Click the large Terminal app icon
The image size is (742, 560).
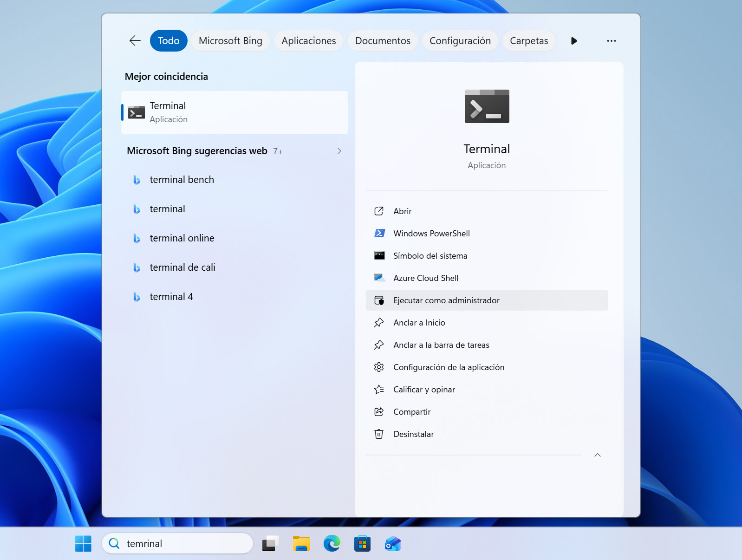pyautogui.click(x=487, y=106)
